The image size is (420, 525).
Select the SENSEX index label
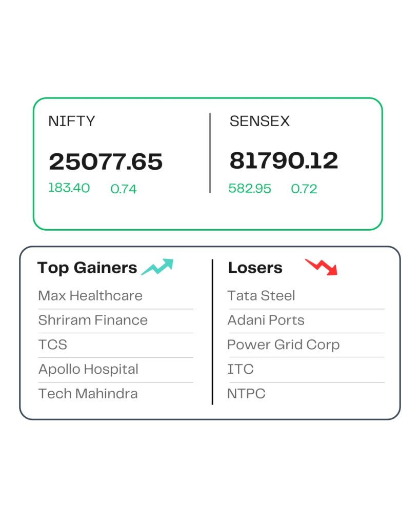coord(259,122)
